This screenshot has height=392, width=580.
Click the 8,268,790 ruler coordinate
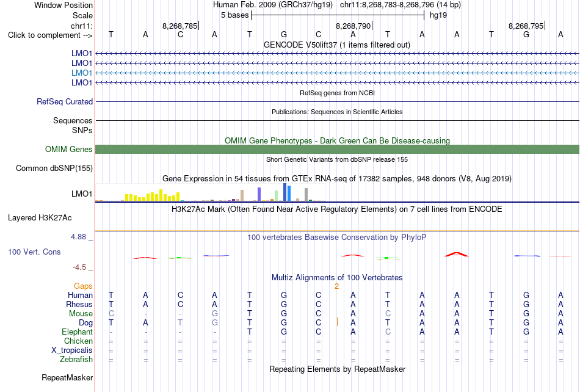[x=353, y=26]
